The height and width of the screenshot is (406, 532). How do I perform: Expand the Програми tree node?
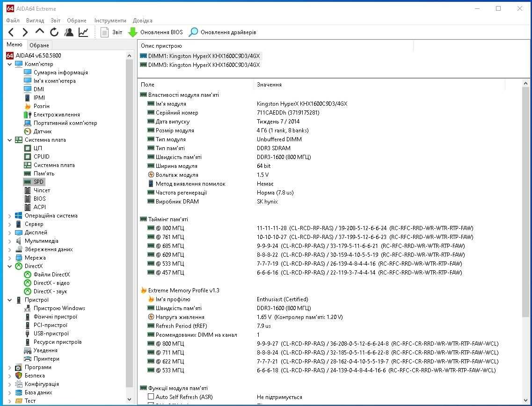coord(9,367)
